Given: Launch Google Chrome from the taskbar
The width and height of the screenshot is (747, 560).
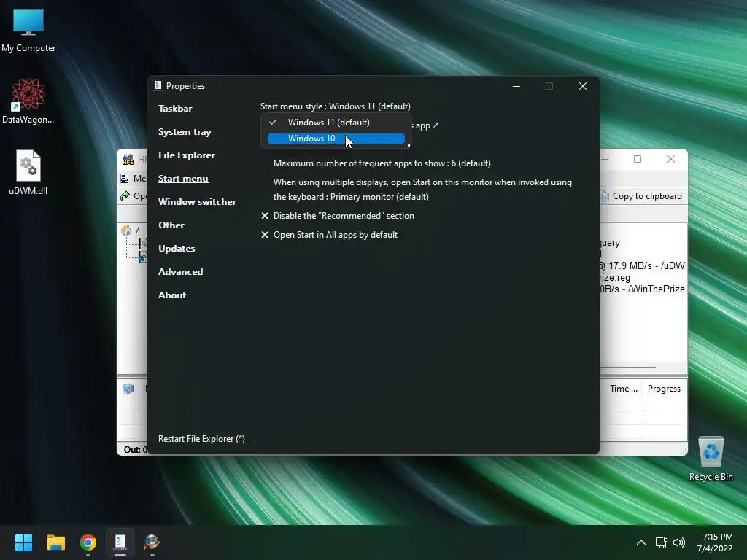Looking at the screenshot, I should pos(88,542).
